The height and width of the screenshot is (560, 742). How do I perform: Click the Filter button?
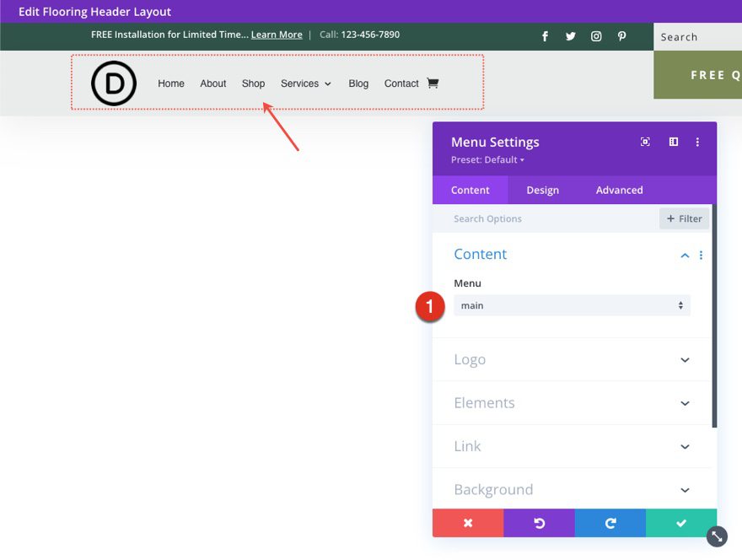[x=684, y=218]
